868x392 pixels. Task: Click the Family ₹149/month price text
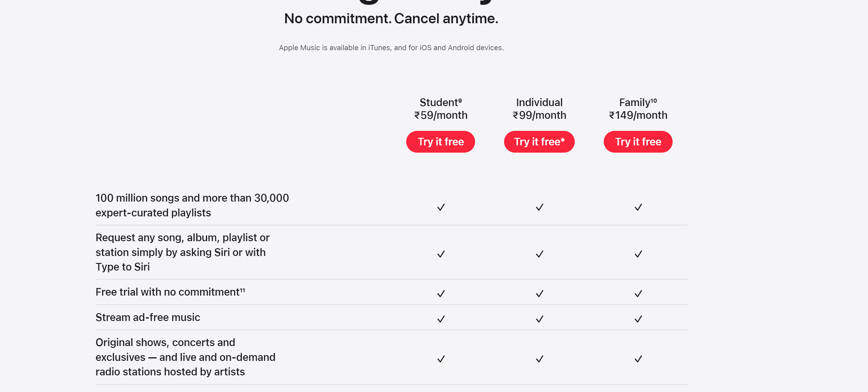[638, 115]
